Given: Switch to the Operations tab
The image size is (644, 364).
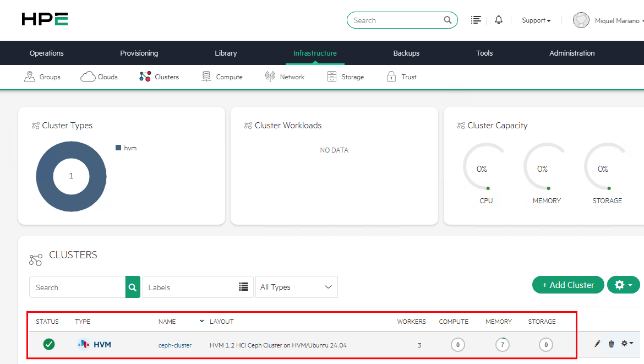Looking at the screenshot, I should [46, 53].
